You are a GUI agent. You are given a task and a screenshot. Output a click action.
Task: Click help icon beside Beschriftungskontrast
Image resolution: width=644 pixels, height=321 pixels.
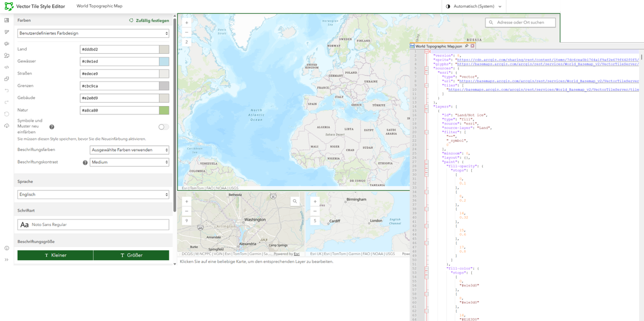point(86,163)
